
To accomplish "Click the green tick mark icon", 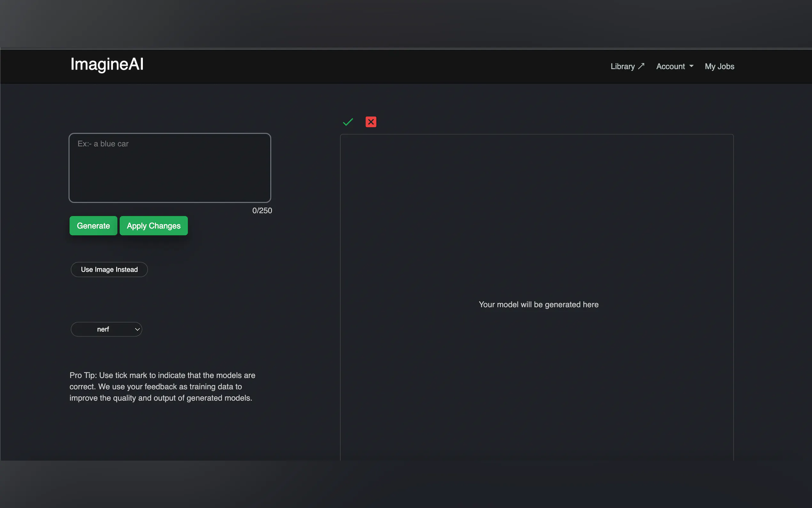I will tap(348, 122).
